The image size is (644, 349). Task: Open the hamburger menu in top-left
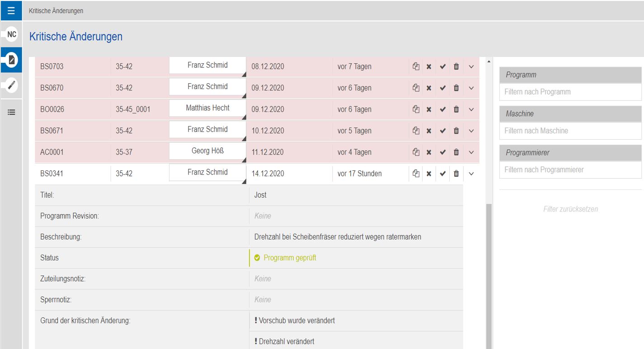[11, 10]
